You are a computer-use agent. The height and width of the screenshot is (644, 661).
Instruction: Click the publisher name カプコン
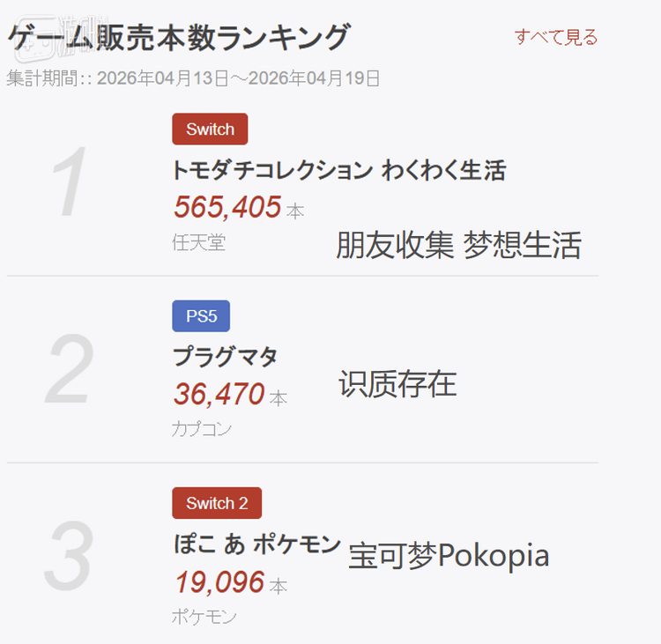coord(202,429)
